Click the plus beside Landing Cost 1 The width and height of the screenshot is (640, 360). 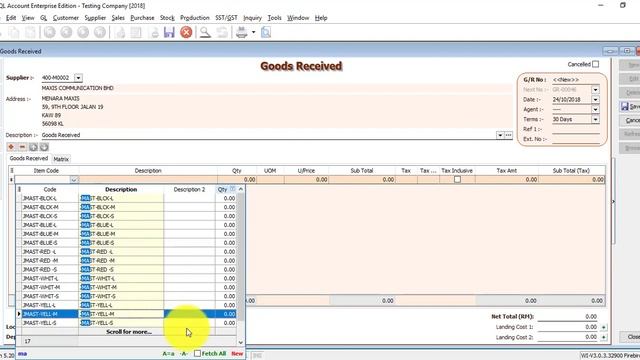click(x=603, y=327)
